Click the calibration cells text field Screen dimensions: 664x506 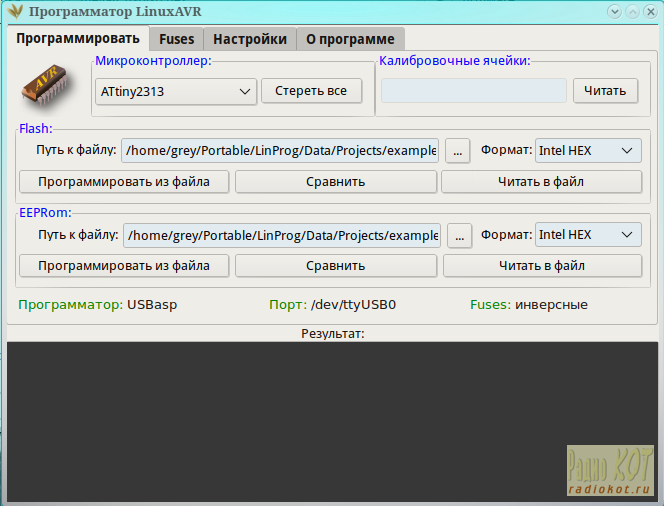pos(473,91)
